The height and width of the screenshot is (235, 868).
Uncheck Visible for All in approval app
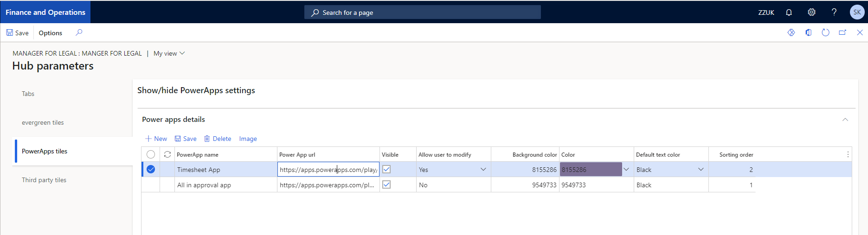point(386,184)
